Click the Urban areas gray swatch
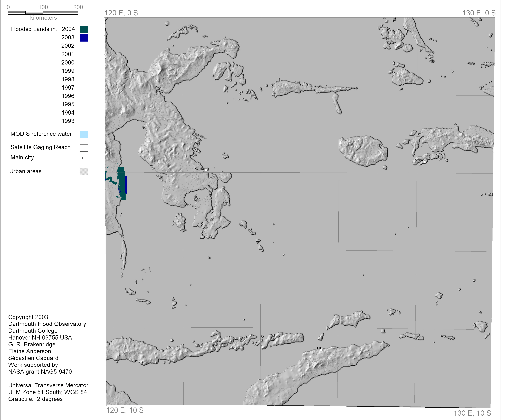 pyautogui.click(x=84, y=171)
